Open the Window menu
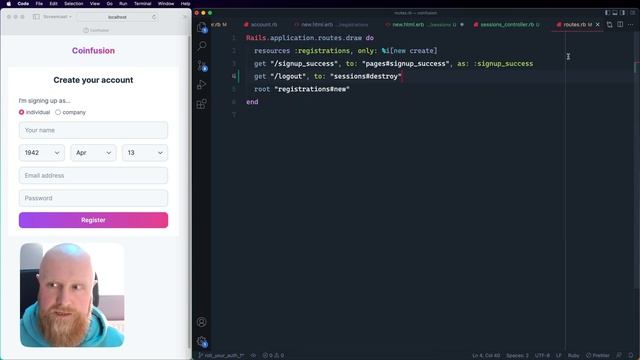The image size is (640, 360). point(166,4)
